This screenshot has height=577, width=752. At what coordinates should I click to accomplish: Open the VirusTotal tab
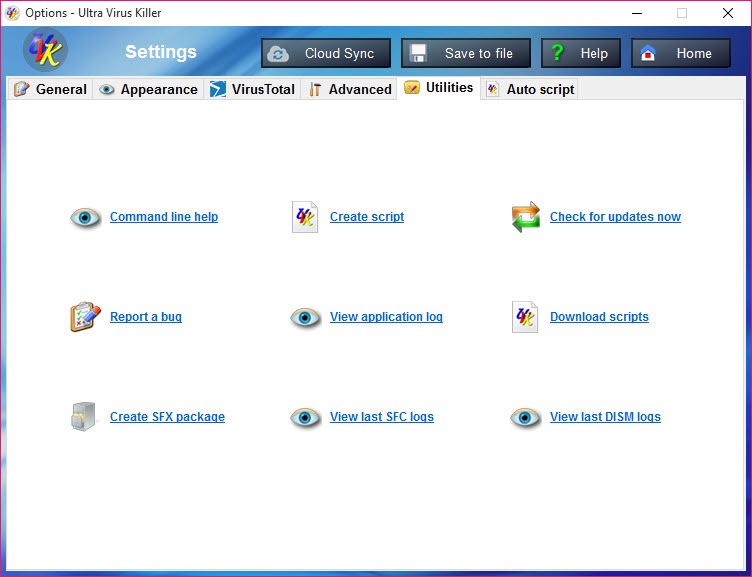252,89
